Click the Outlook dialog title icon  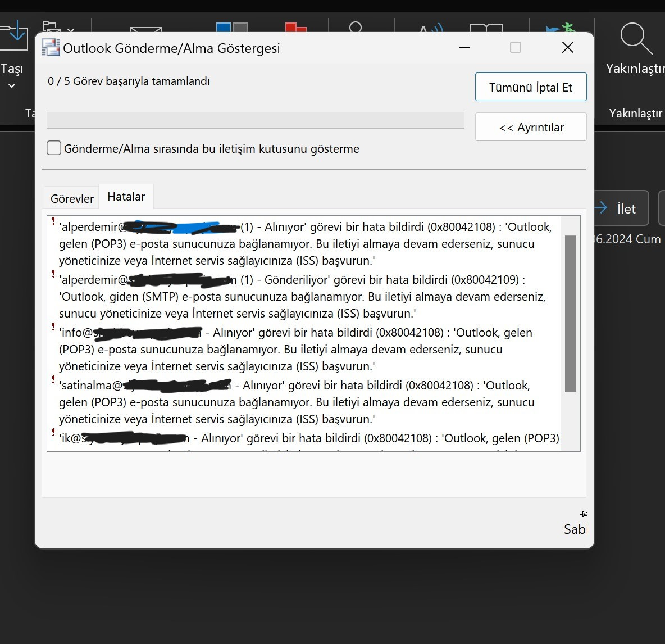(x=51, y=48)
